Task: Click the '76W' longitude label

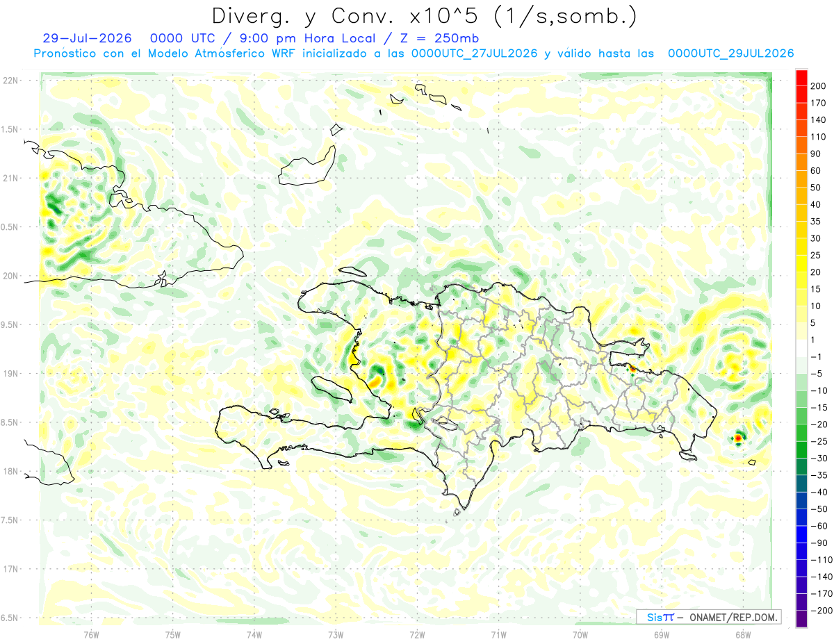Action: coord(91,634)
